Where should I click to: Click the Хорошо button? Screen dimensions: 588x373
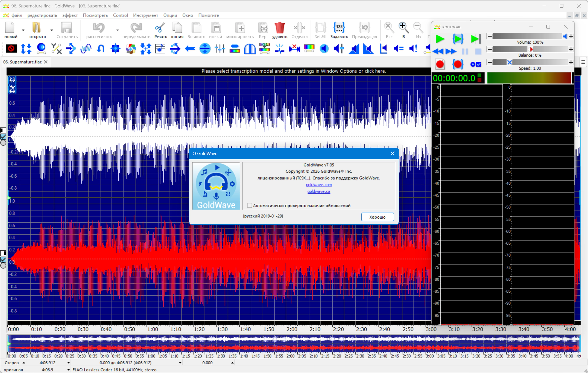click(x=377, y=217)
